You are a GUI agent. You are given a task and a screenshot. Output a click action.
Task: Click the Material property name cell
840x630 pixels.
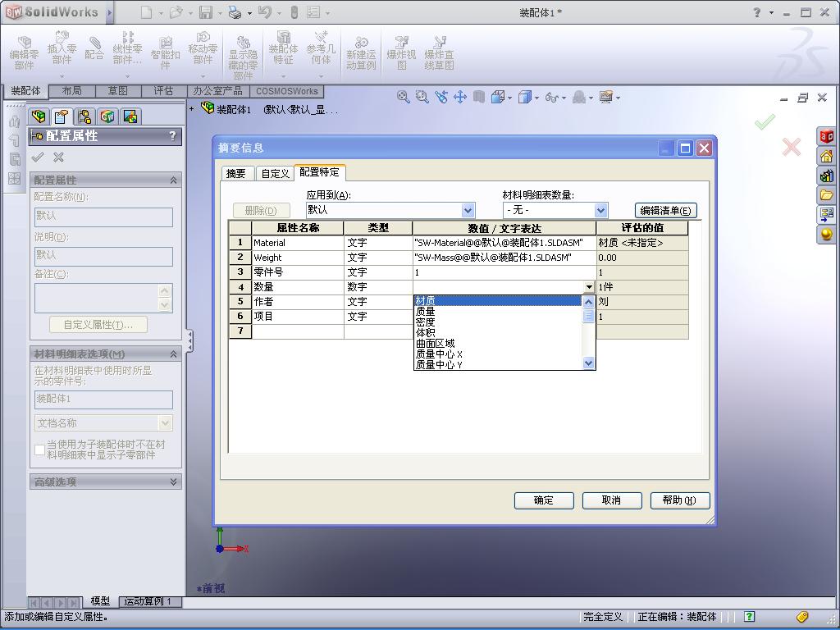pyautogui.click(x=297, y=243)
